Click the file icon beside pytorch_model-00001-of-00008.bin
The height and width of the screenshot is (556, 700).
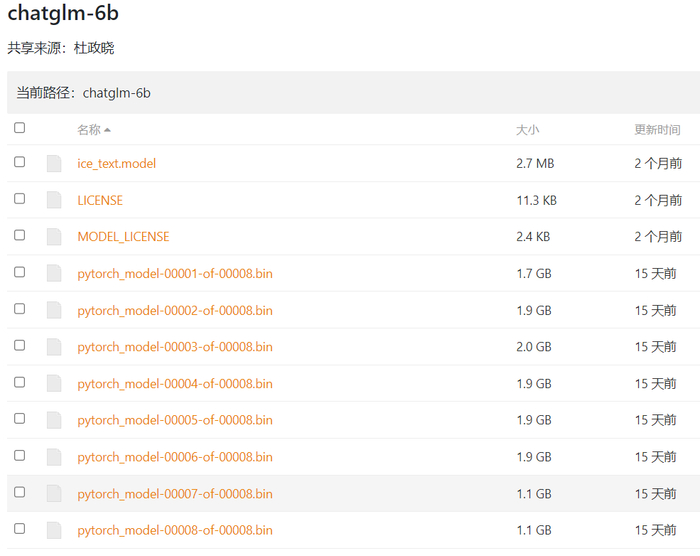54,273
